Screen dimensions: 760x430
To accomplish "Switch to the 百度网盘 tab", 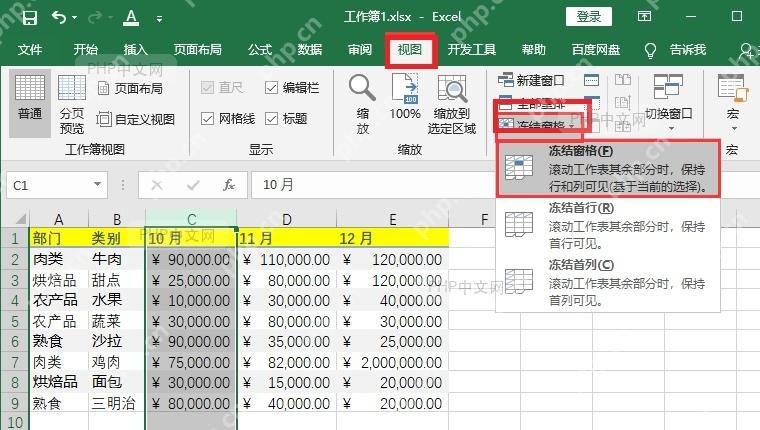I will click(596, 49).
